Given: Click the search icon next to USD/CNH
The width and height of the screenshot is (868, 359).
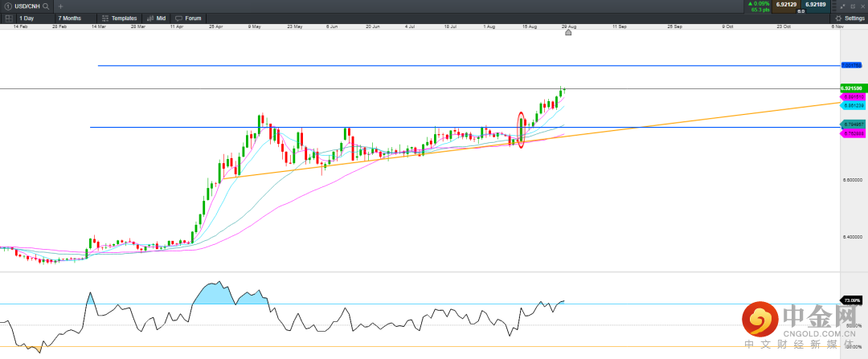Looking at the screenshot, I should pyautogui.click(x=47, y=6).
